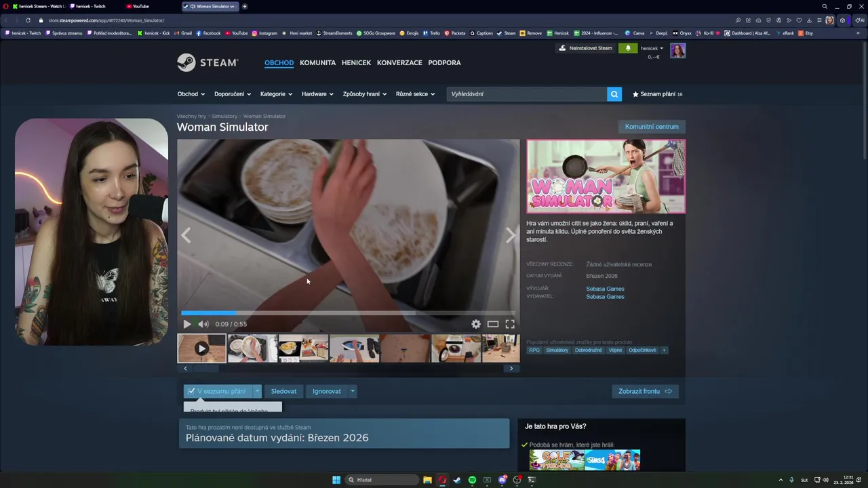
Task: Open the Trello bookmark
Action: (x=431, y=33)
